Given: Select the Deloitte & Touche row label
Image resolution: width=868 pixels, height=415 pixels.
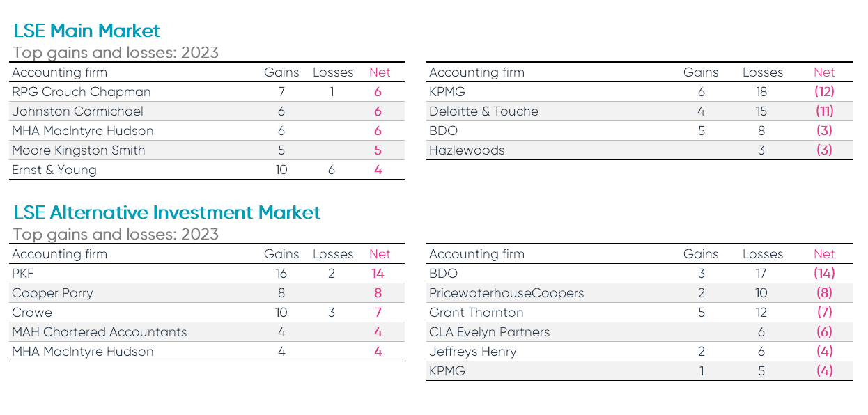Looking at the screenshot, I should click(483, 111).
